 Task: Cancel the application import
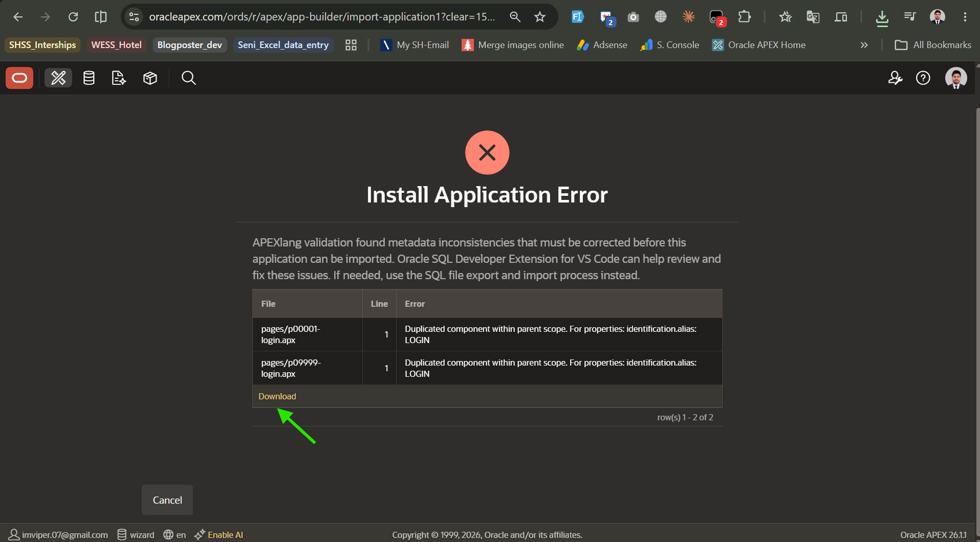click(x=167, y=500)
